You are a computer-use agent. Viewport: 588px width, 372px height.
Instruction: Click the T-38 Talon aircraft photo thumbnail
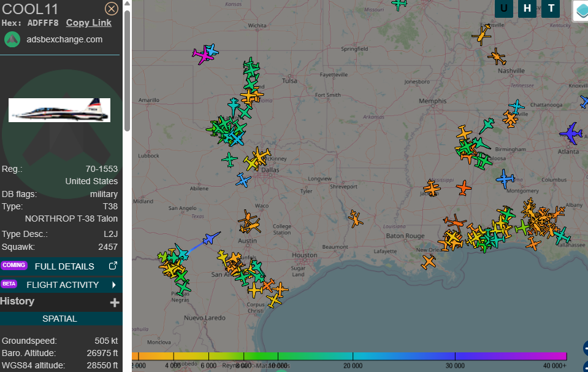[59, 110]
